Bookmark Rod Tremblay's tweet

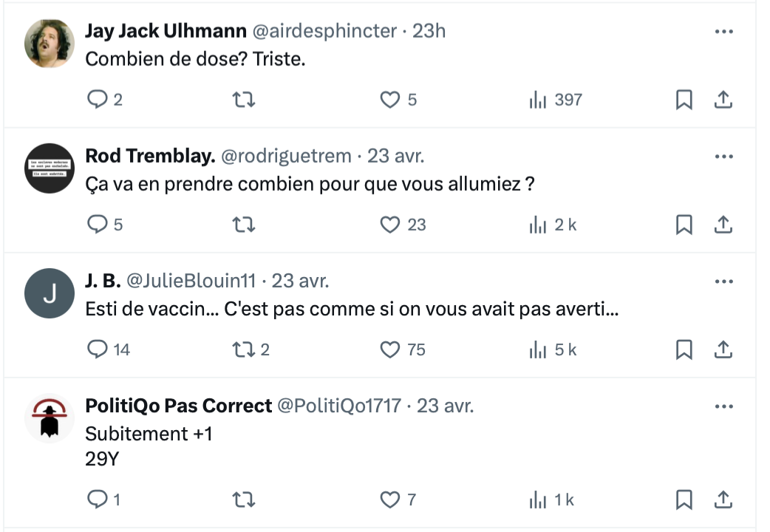tap(684, 225)
